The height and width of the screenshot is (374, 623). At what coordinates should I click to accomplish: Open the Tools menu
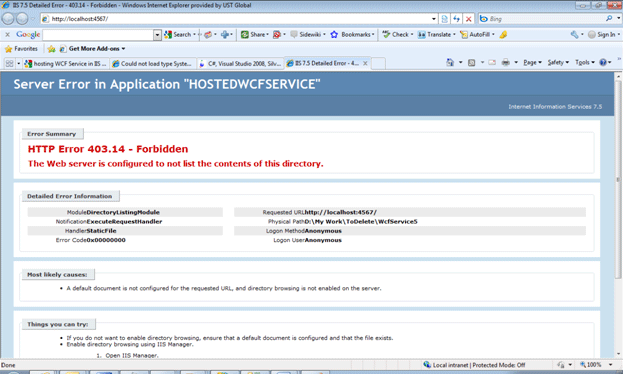click(x=584, y=62)
